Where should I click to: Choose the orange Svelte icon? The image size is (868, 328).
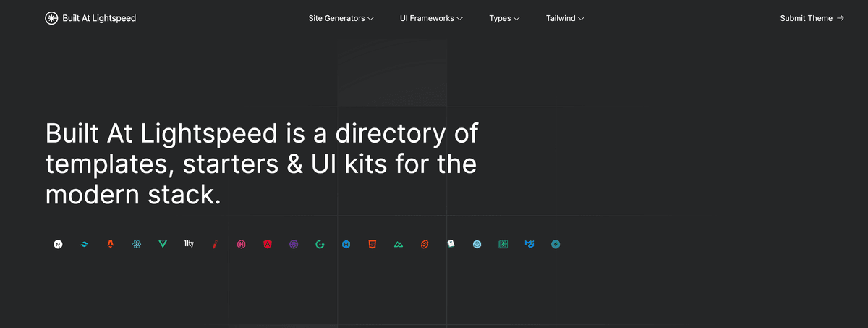coord(425,245)
